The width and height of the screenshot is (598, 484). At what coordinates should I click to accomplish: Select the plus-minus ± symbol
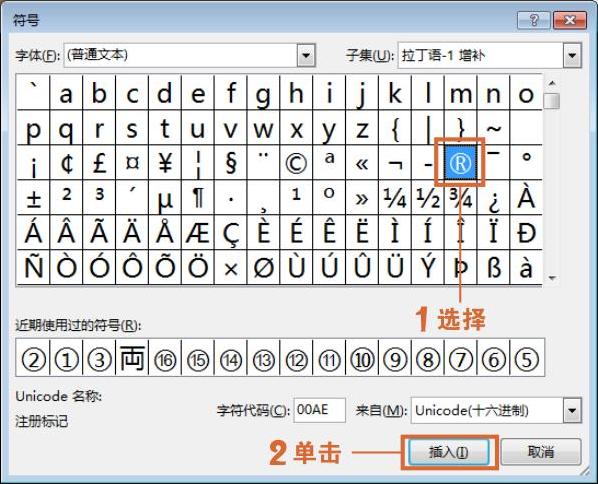33,198
